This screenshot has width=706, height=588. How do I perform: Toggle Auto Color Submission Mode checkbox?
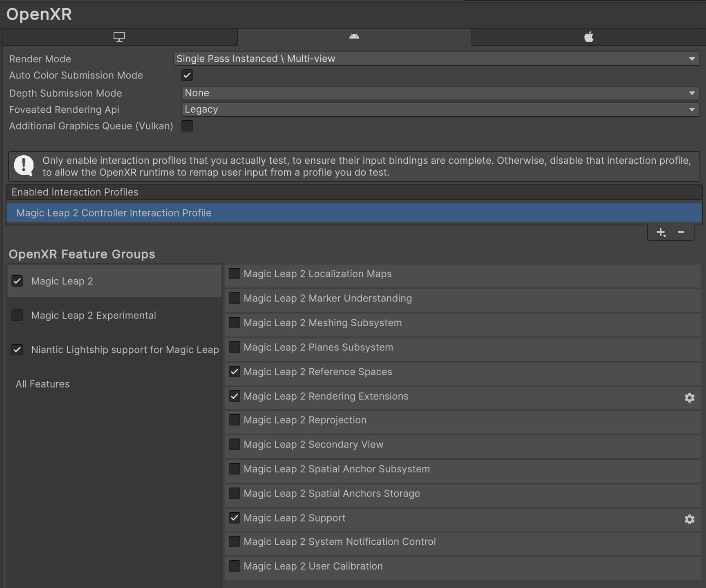pos(187,75)
